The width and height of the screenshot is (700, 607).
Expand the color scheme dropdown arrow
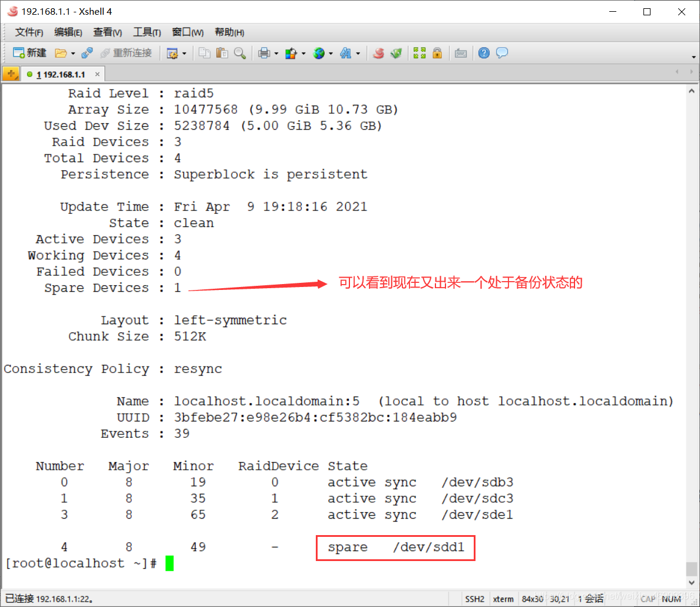pos(303,54)
